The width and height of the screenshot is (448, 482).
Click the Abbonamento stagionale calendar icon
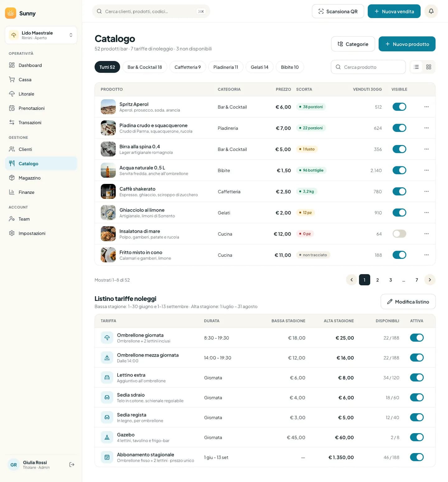tap(107, 457)
